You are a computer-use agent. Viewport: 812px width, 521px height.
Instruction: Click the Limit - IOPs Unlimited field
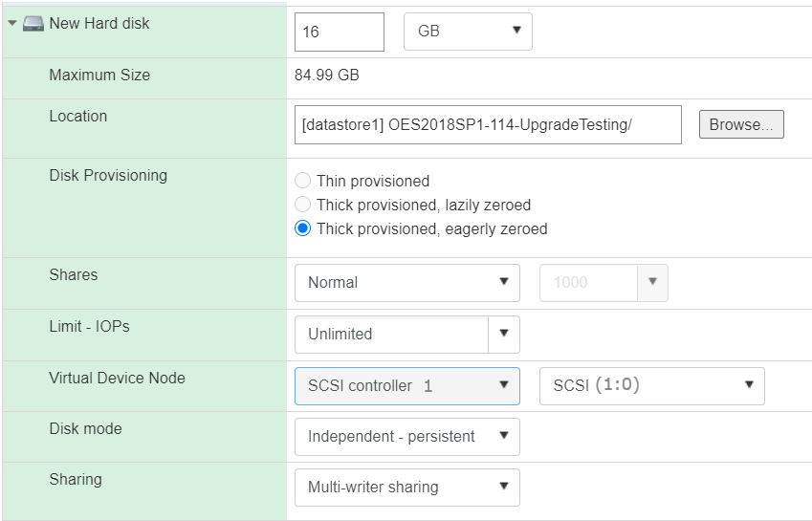coord(391,334)
